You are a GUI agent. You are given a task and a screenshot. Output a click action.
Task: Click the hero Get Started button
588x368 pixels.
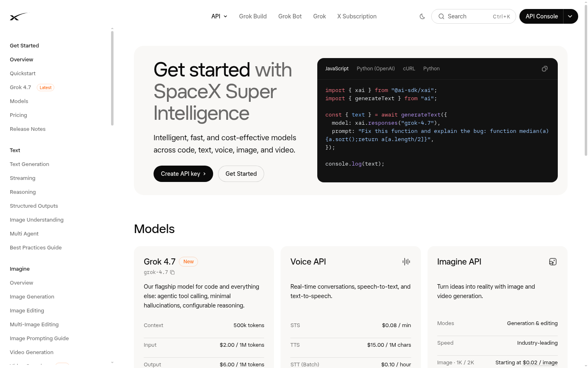tap(241, 174)
